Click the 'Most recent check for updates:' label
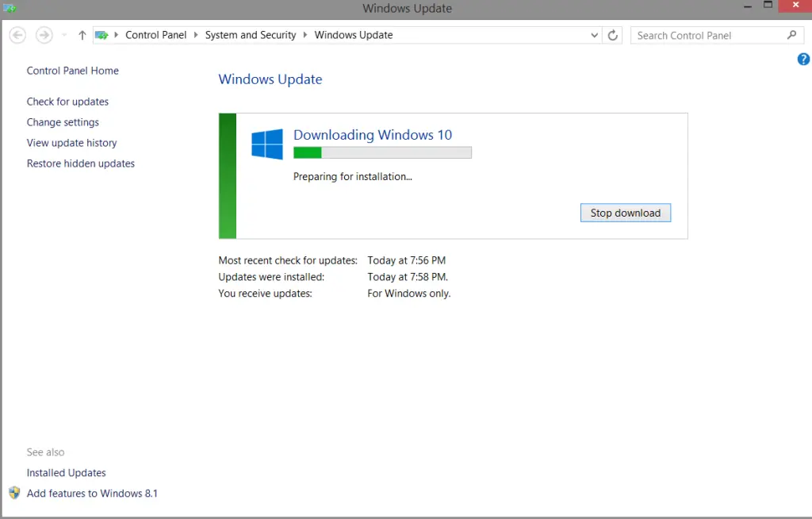This screenshot has height=519, width=812. tap(288, 260)
